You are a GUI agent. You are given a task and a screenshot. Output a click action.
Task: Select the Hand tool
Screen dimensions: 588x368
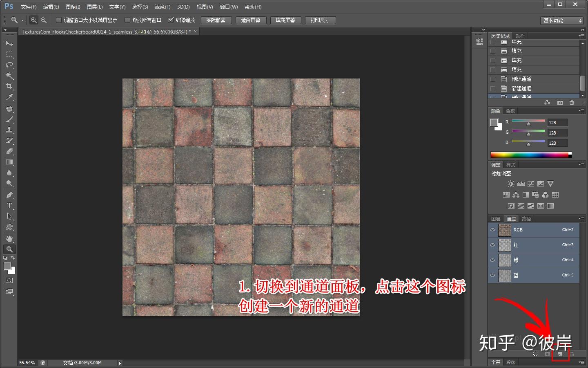pyautogui.click(x=9, y=238)
